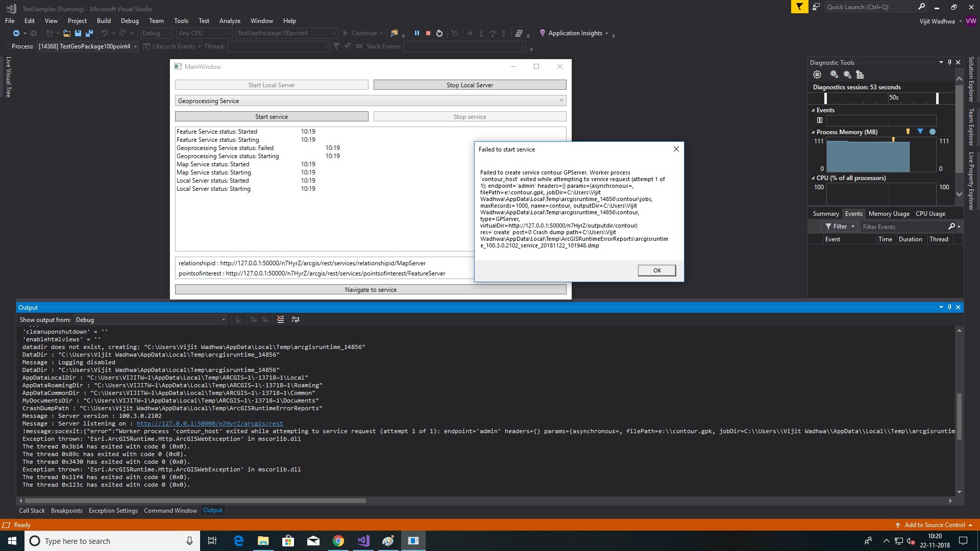Toggle auto-hide pin on Diagnostic Tools

pos(949,62)
